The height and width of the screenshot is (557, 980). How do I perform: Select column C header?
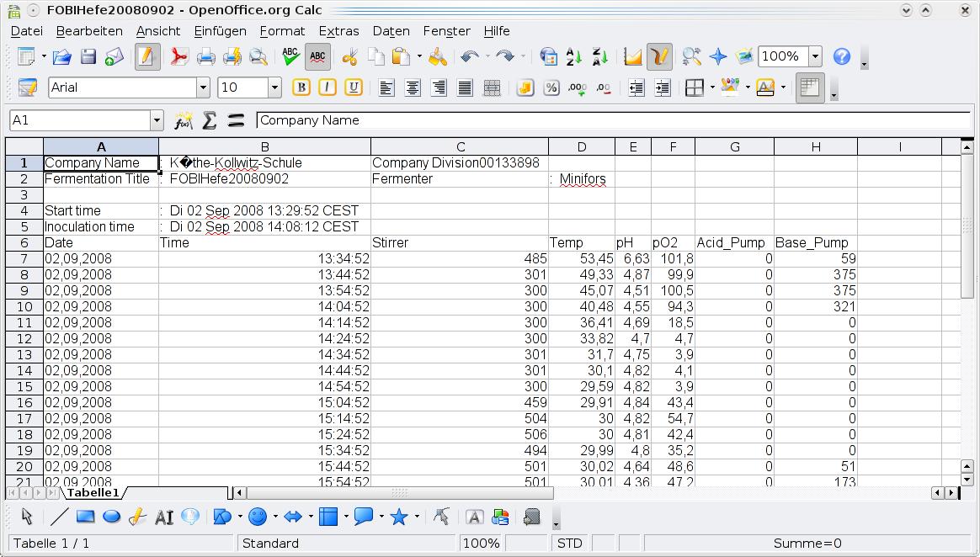click(x=460, y=146)
